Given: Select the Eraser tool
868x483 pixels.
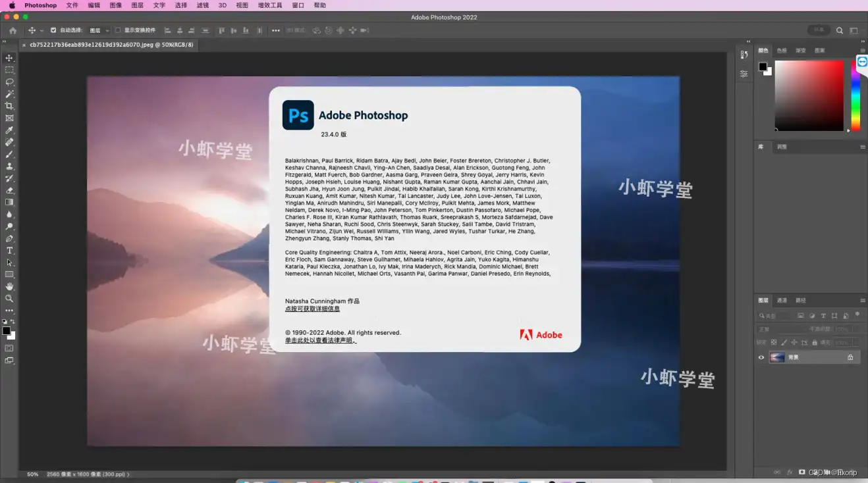Looking at the screenshot, I should (9, 190).
